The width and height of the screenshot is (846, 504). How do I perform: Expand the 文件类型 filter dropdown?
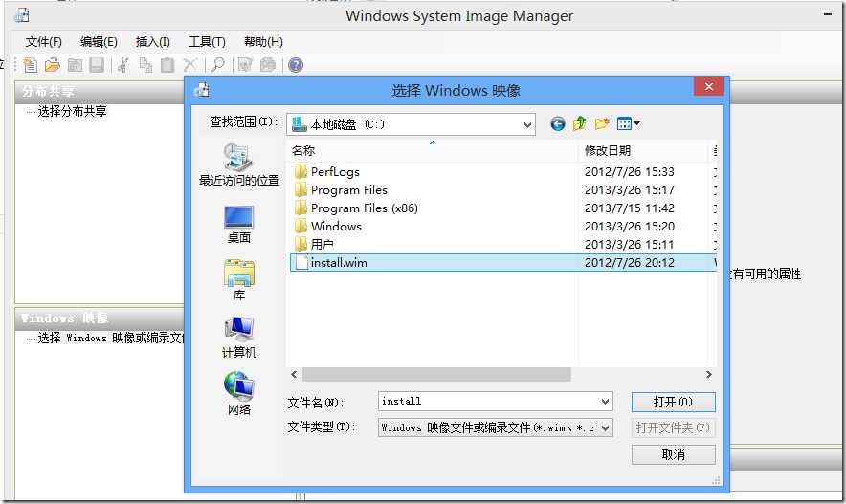coord(606,428)
